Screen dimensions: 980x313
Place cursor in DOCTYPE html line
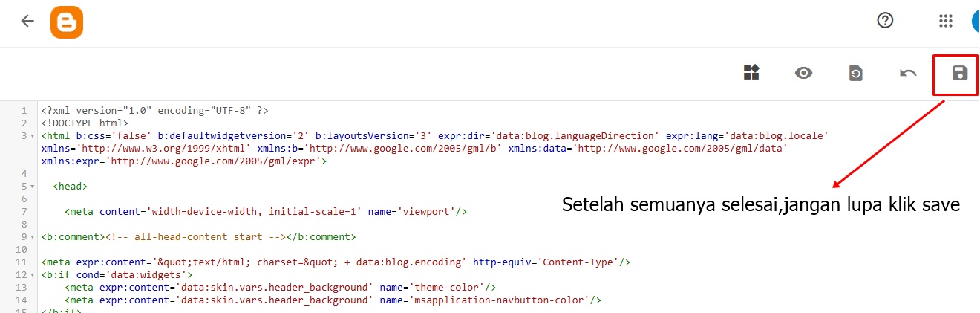point(85,123)
